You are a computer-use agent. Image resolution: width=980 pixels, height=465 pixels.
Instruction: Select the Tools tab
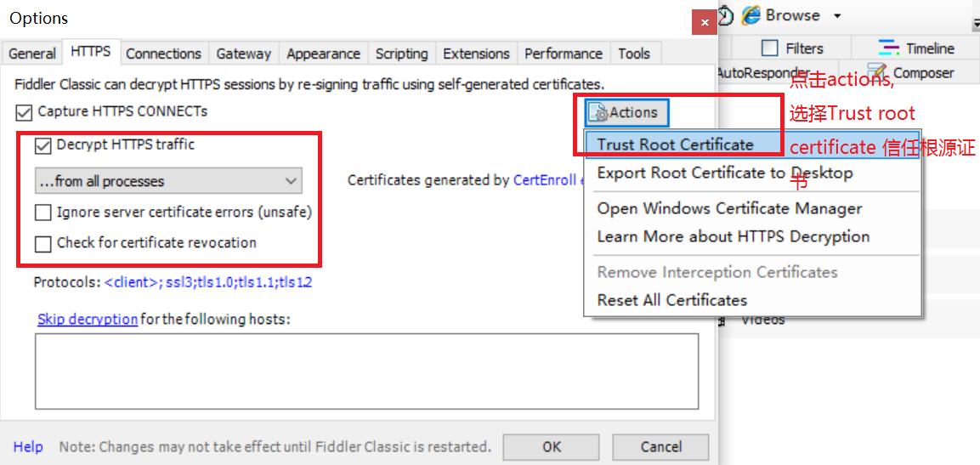tap(634, 54)
